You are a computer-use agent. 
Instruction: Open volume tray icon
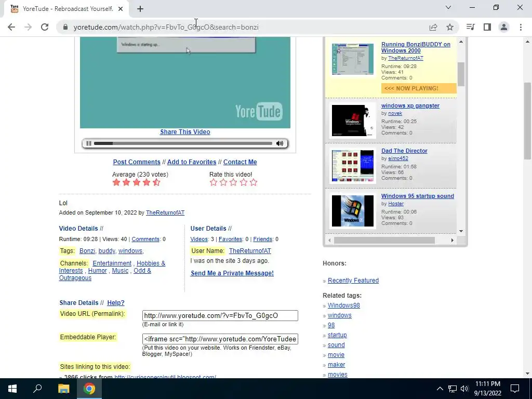click(464, 389)
